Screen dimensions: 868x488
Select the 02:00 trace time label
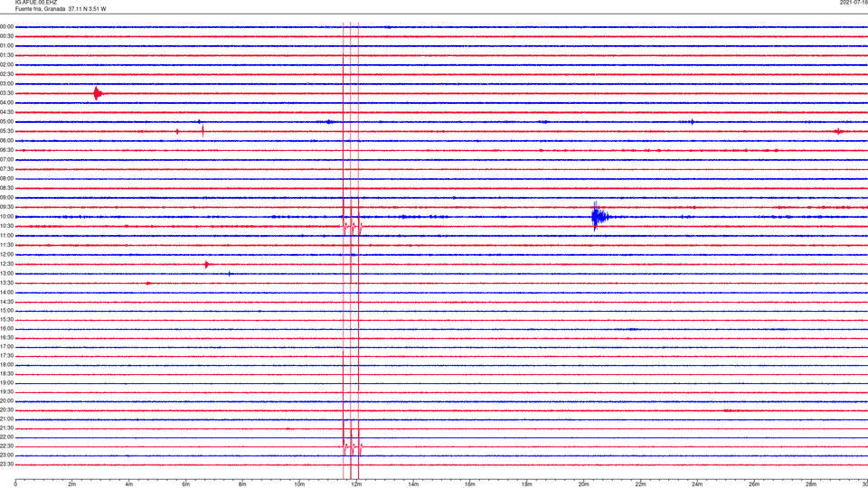[7, 65]
